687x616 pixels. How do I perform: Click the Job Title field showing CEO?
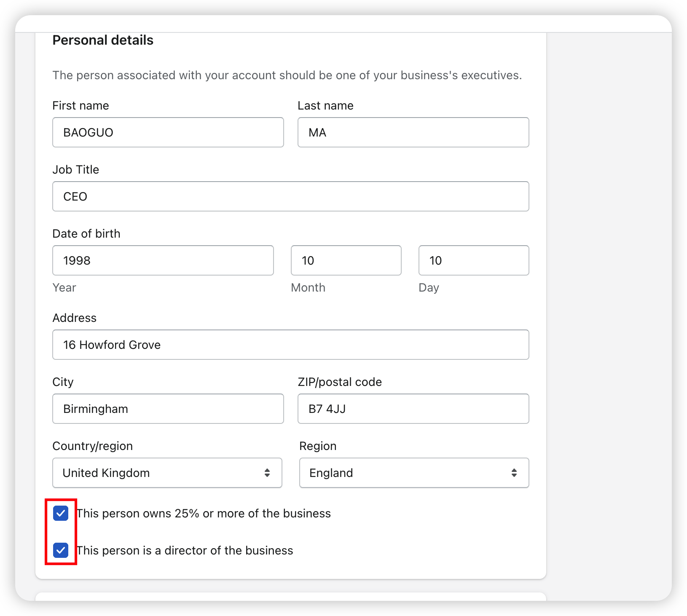click(290, 196)
